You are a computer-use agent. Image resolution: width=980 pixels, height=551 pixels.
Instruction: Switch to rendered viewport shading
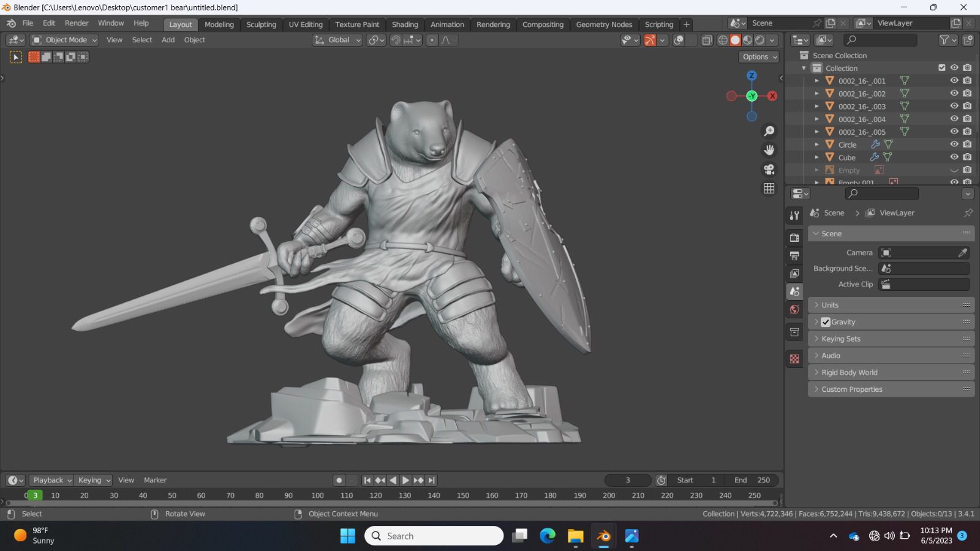[759, 40]
